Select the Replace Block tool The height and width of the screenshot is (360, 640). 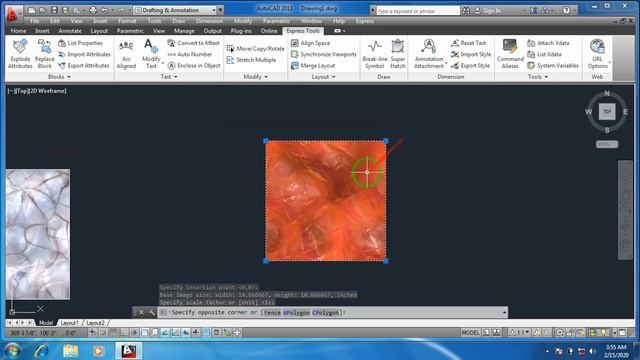pyautogui.click(x=44, y=54)
